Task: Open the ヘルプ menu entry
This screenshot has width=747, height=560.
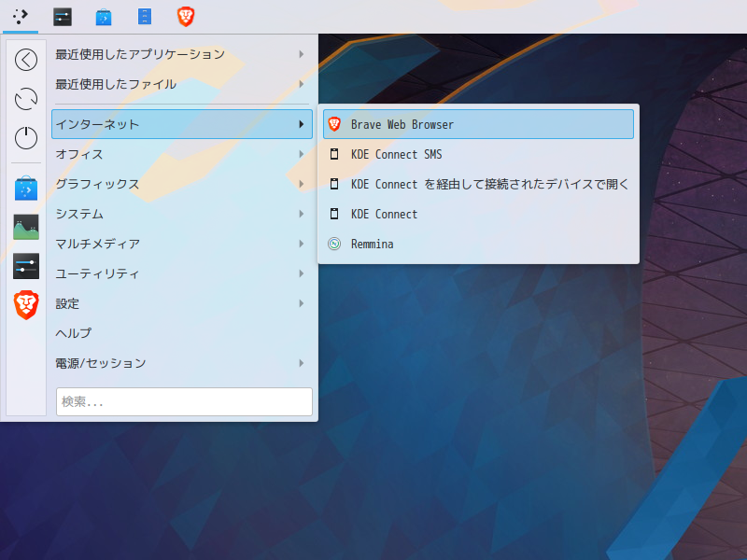Action: pos(181,333)
